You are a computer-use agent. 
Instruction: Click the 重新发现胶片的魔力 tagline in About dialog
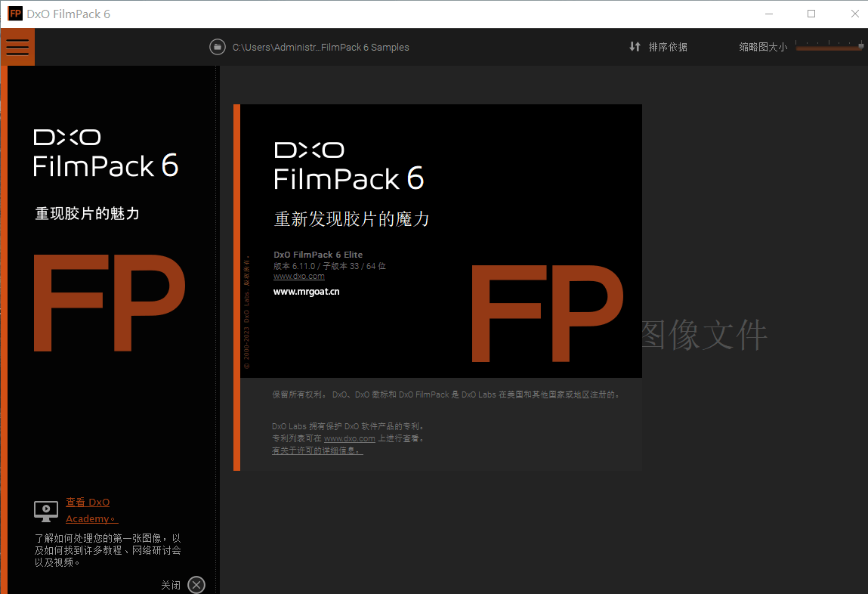pos(351,219)
